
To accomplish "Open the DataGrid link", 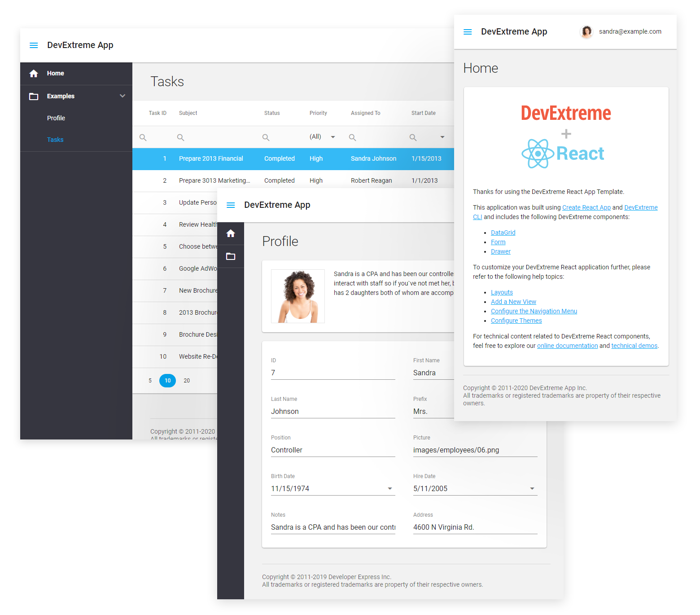I will pos(503,233).
